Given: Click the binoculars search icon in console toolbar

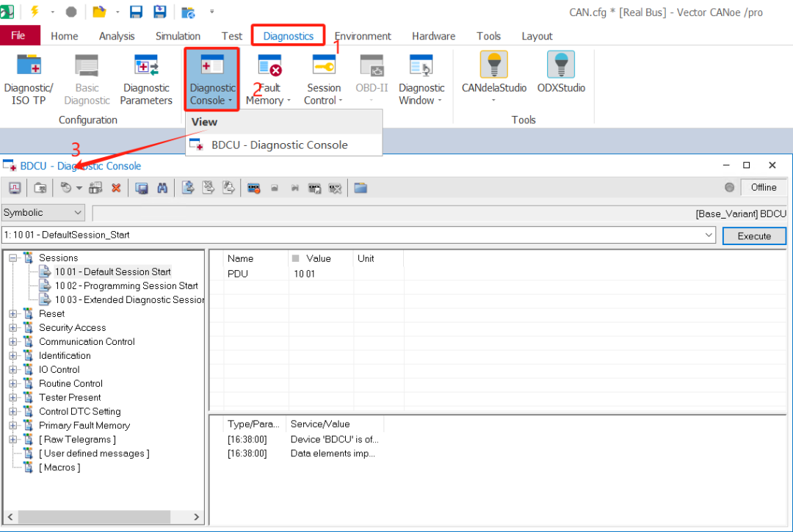Looking at the screenshot, I should tap(162, 188).
